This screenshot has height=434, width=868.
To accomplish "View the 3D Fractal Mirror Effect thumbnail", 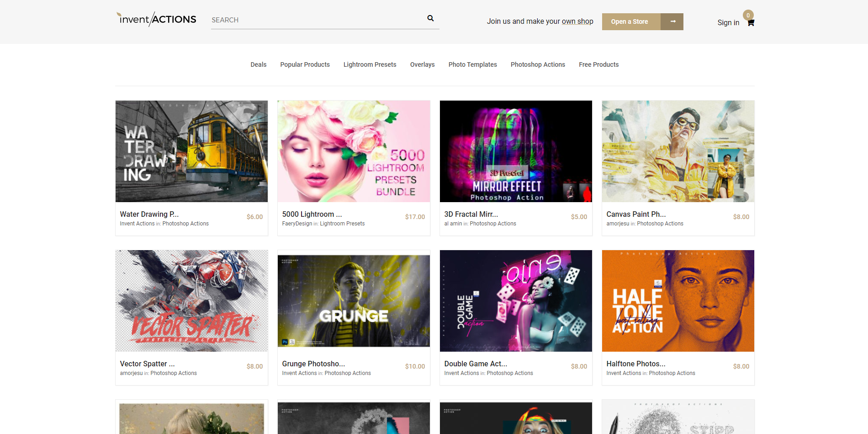I will pyautogui.click(x=516, y=151).
